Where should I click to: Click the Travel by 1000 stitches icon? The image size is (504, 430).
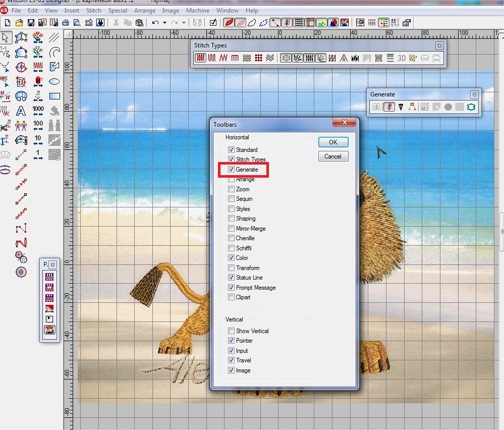(x=38, y=111)
